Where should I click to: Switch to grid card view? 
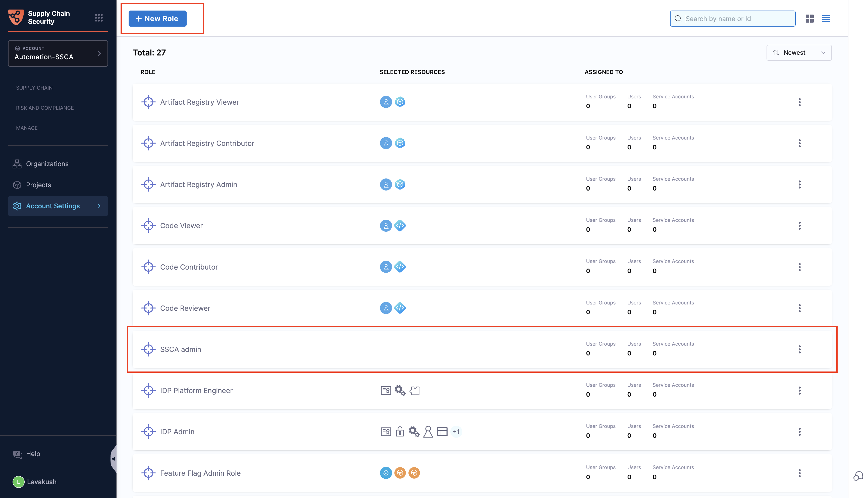pyautogui.click(x=809, y=19)
